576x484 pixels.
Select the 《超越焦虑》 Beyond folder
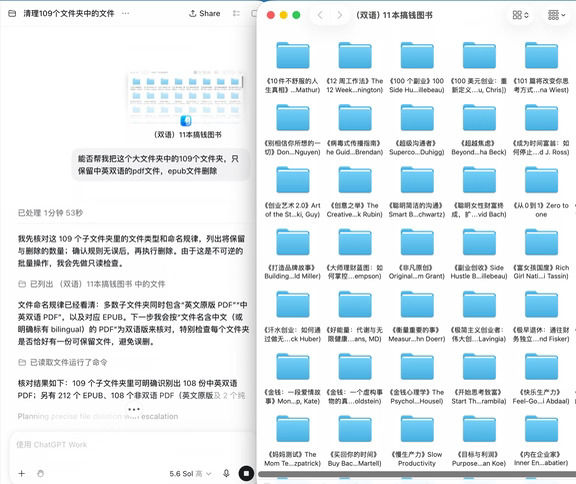pyautogui.click(x=479, y=118)
